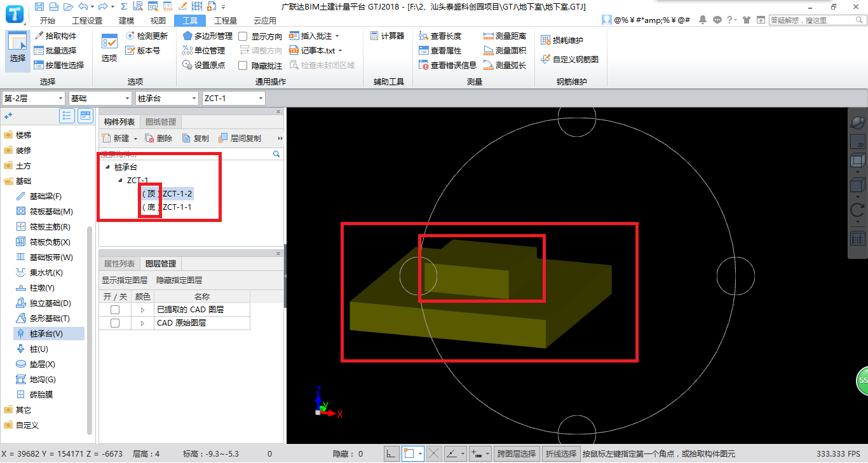Open the 新建 dropdown arrow
Viewport: 868px width, 463px height.
pyautogui.click(x=135, y=139)
